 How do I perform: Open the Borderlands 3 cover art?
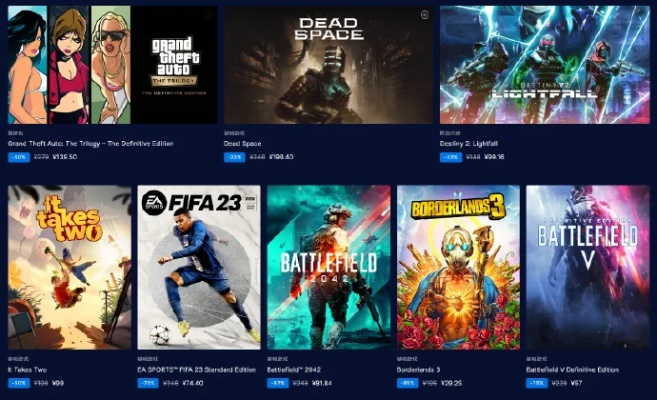click(x=458, y=267)
